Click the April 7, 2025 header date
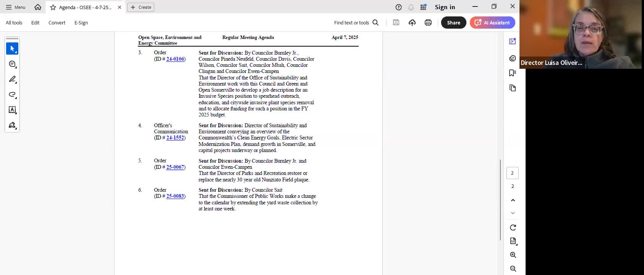Image resolution: width=644 pixels, height=275 pixels. [x=345, y=37]
